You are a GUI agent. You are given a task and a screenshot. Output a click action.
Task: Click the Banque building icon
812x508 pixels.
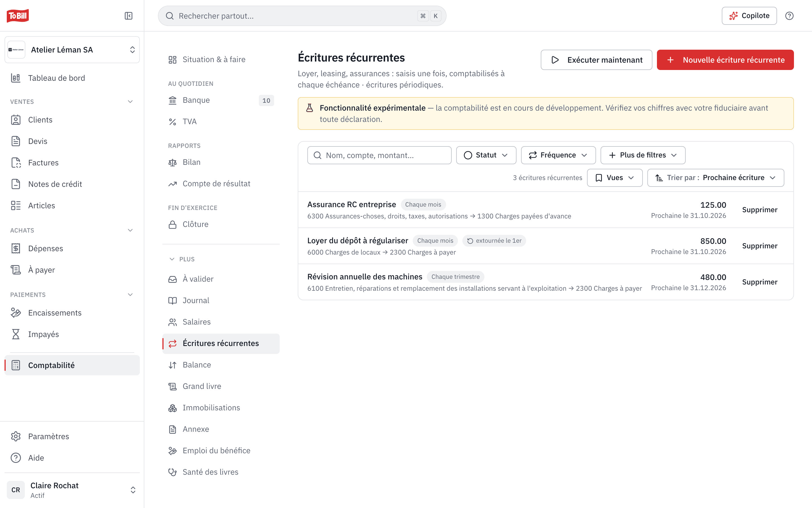click(x=173, y=100)
